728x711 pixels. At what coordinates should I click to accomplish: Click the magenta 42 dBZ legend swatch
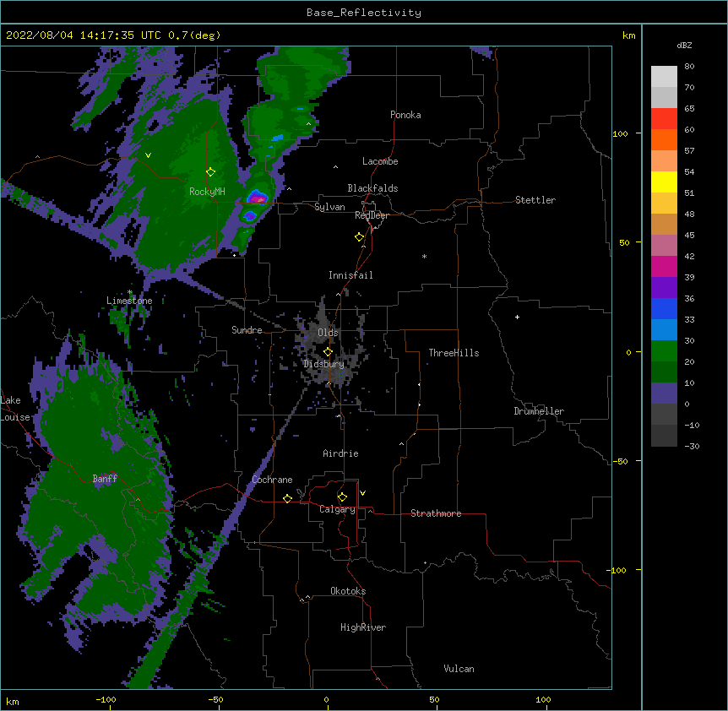[664, 266]
